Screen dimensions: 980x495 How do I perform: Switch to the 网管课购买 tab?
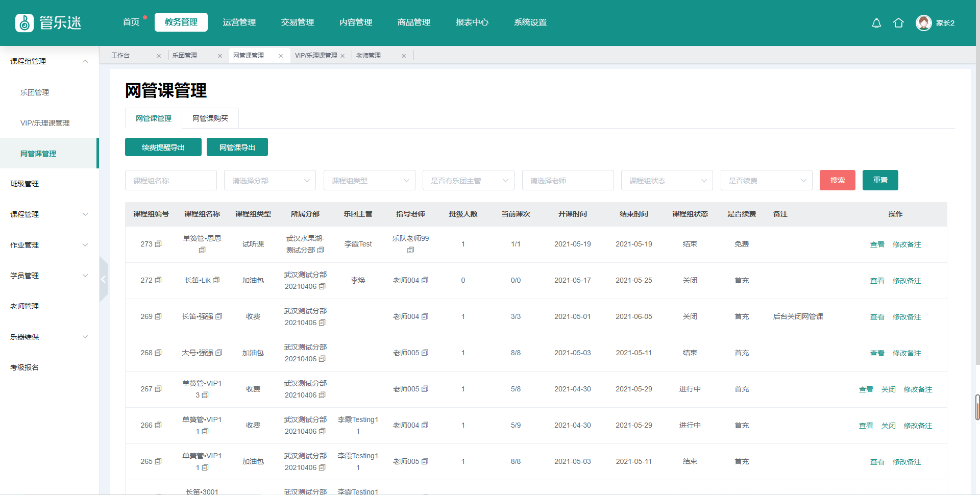coord(210,118)
